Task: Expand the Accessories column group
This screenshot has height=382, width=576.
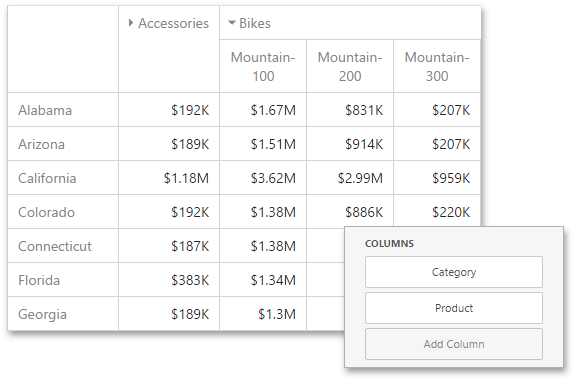Action: point(131,23)
